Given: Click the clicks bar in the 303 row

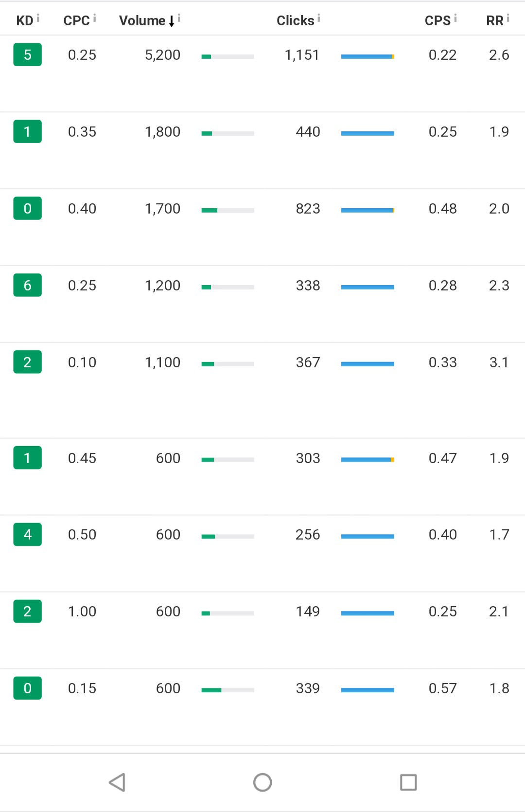Looking at the screenshot, I should [x=367, y=459].
